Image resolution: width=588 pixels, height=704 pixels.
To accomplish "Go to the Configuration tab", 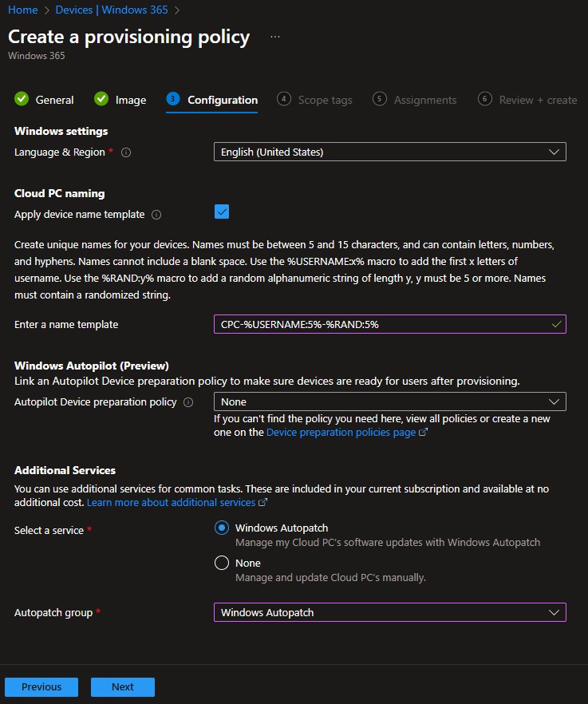I will (222, 100).
